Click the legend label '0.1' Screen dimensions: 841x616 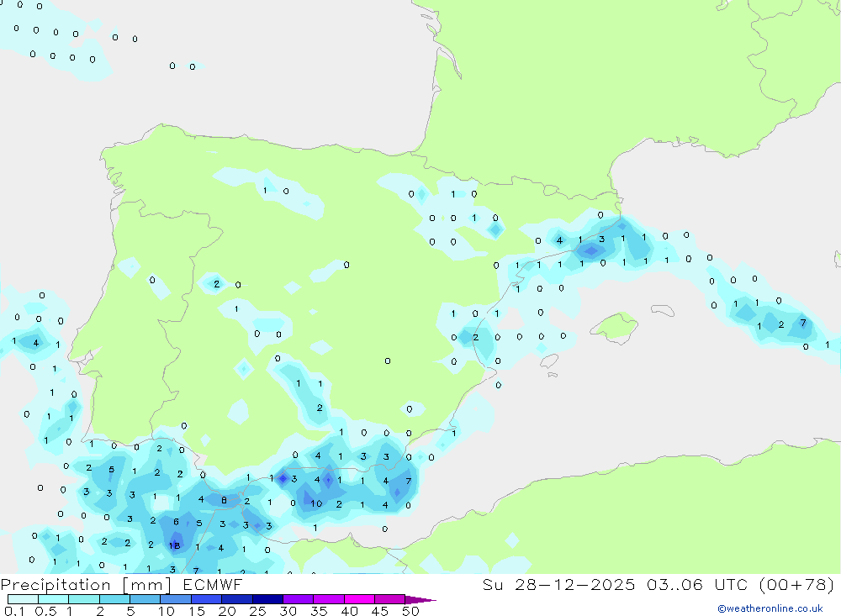pyautogui.click(x=14, y=611)
